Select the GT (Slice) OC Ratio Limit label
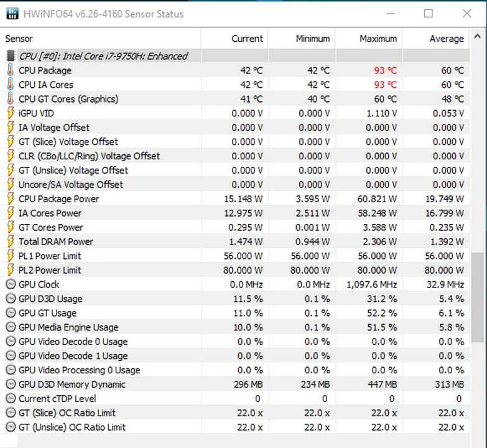The image size is (487, 448). click(x=67, y=413)
